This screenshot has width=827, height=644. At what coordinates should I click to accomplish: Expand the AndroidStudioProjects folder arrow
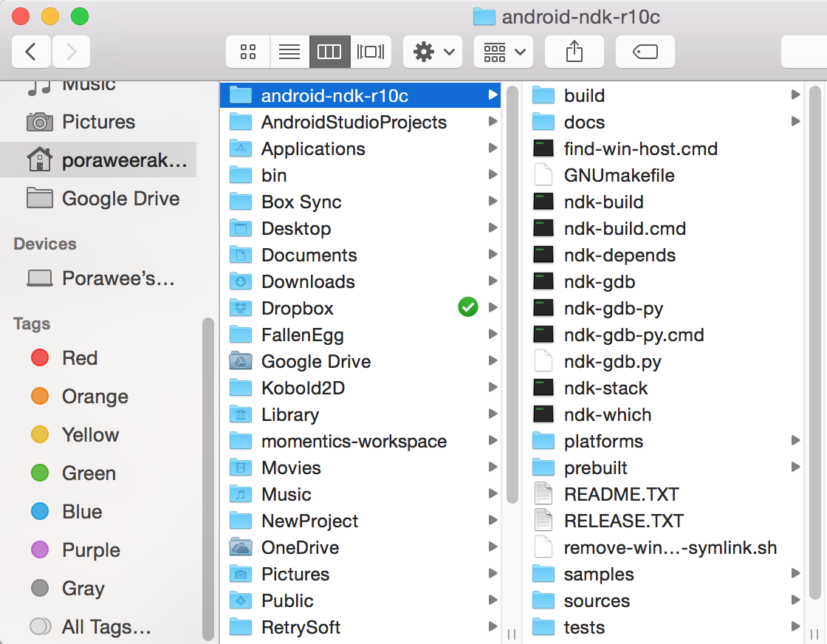493,122
